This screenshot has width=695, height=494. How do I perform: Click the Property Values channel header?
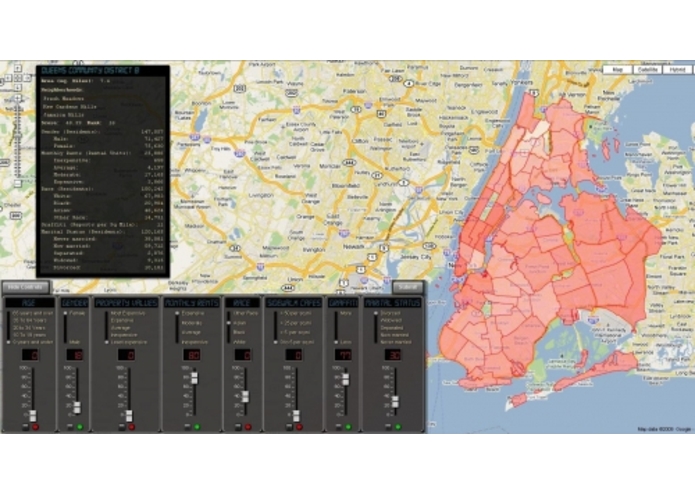[126, 303]
